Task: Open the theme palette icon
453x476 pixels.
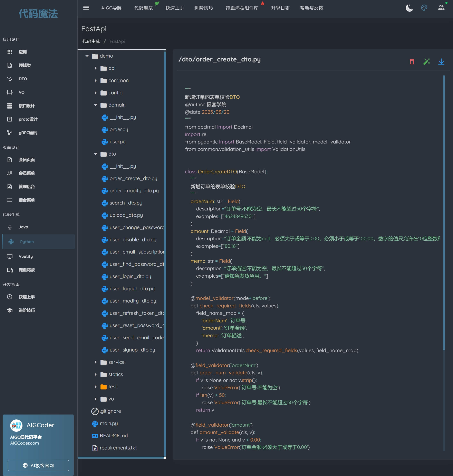Action: pos(424,8)
